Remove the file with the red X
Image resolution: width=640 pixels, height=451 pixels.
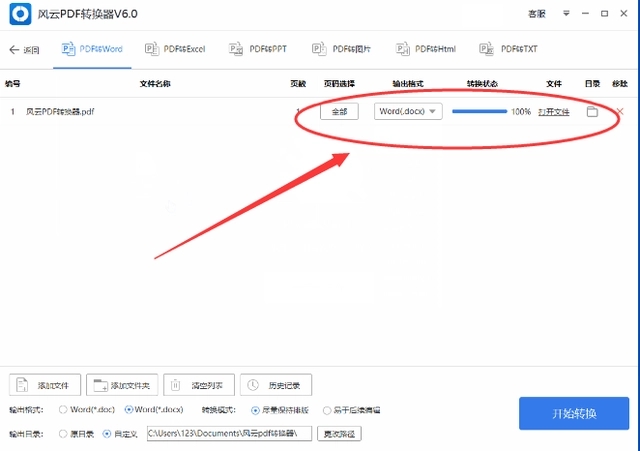[620, 112]
